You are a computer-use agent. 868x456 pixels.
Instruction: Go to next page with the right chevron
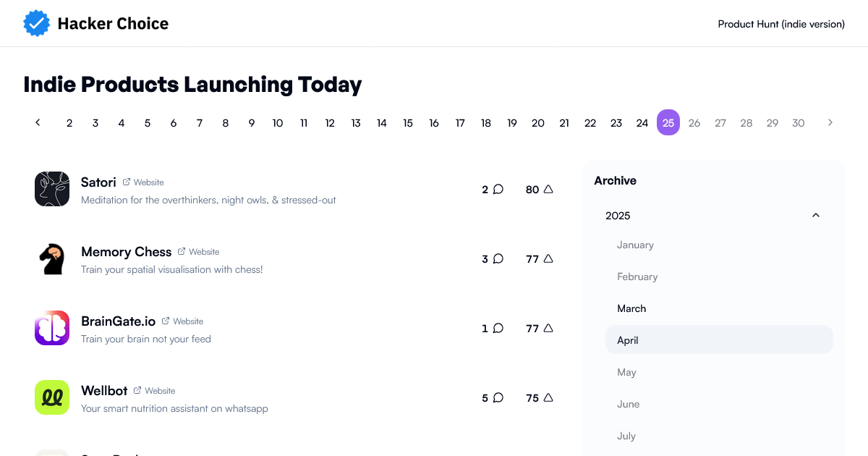[830, 122]
